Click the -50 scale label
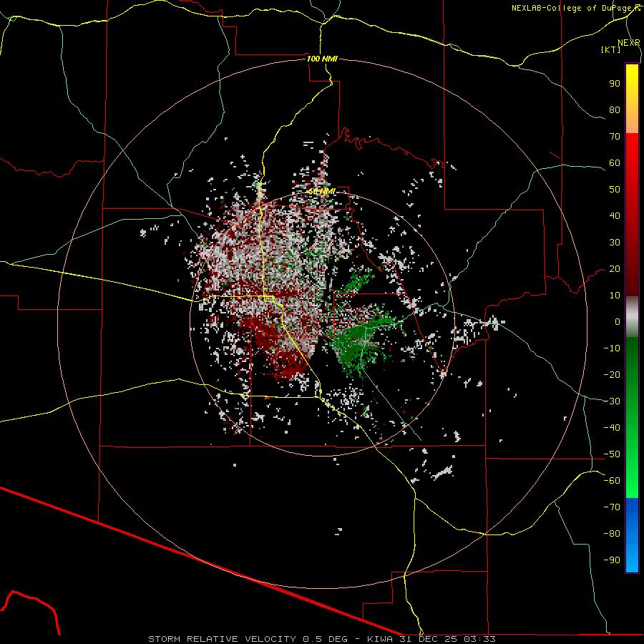Viewport: 644px width, 644px height. click(x=612, y=454)
